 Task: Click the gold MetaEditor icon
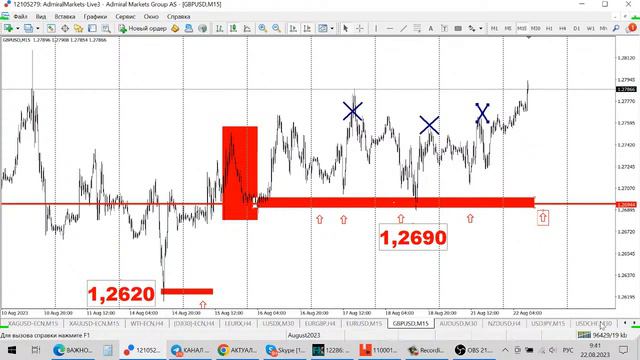coord(175,28)
